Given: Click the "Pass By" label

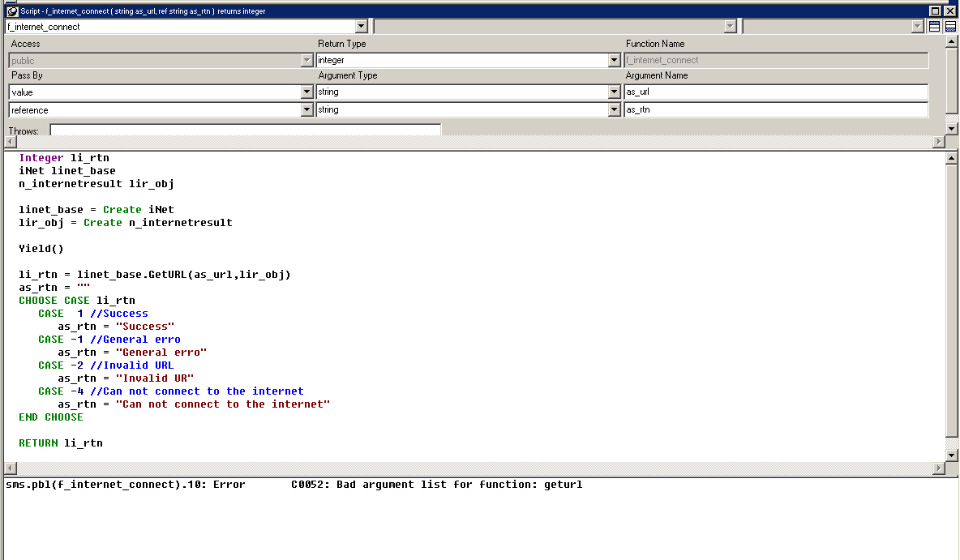Looking at the screenshot, I should (x=27, y=75).
